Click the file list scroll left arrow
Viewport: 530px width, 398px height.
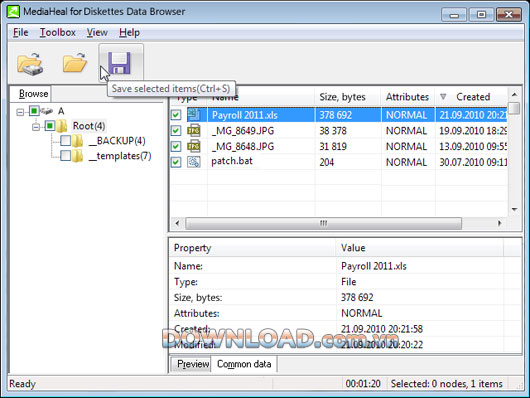click(x=177, y=223)
